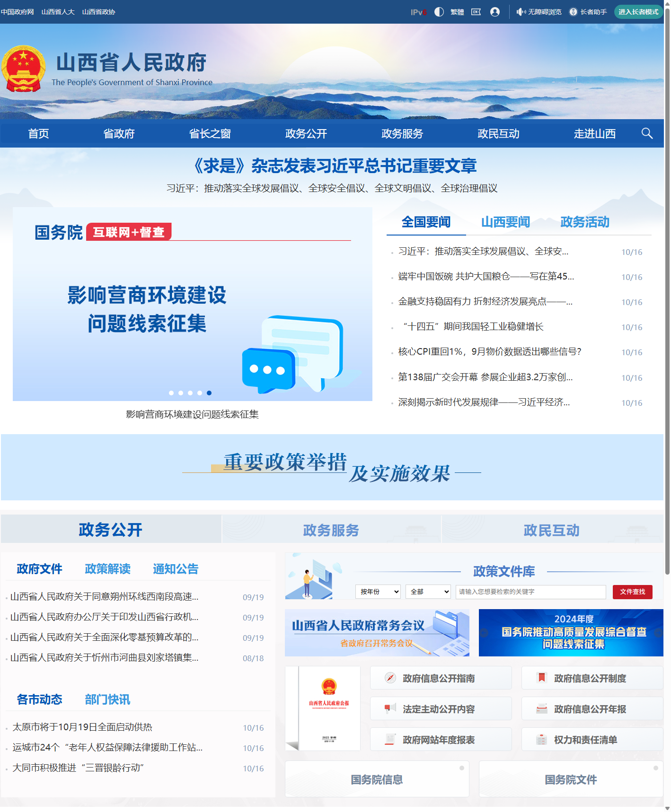Open '太原市将于10月19日全面启动供热' news

tap(82, 727)
